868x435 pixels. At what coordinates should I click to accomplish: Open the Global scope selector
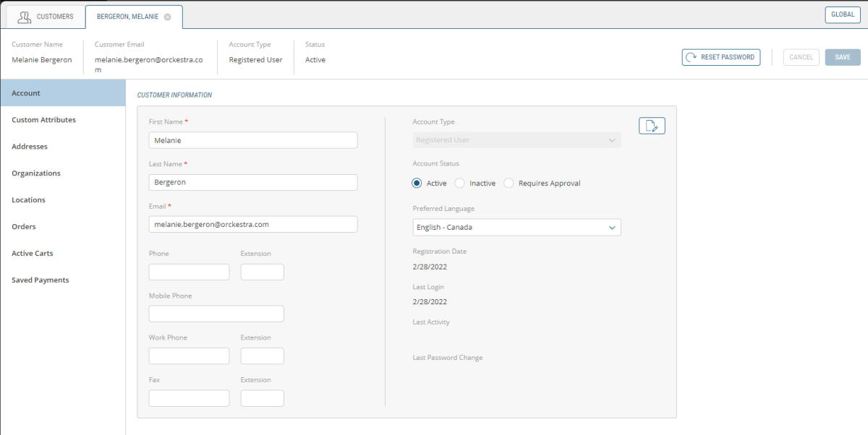(x=843, y=14)
